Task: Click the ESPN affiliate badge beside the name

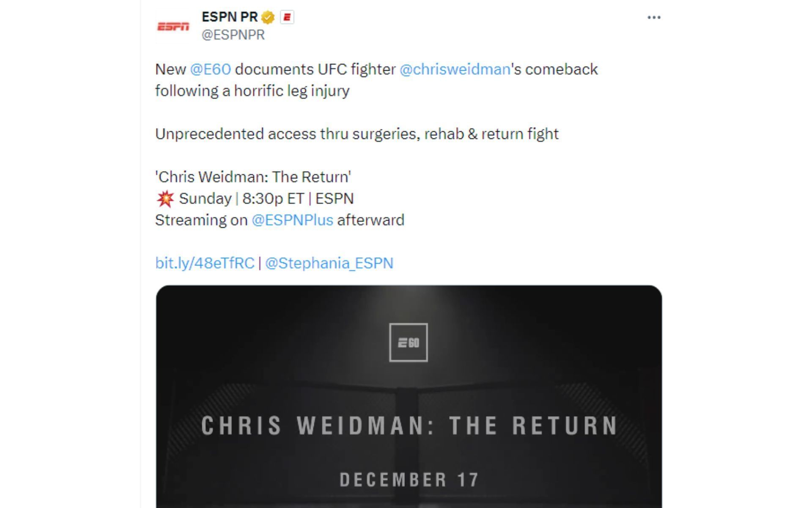Action: click(x=287, y=17)
